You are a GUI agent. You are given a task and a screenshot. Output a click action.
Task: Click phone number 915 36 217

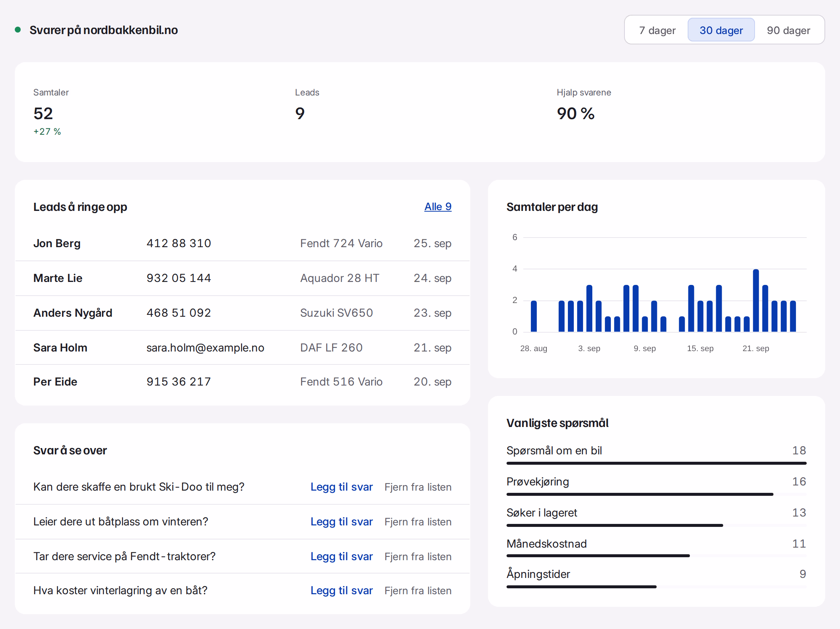[x=179, y=381]
